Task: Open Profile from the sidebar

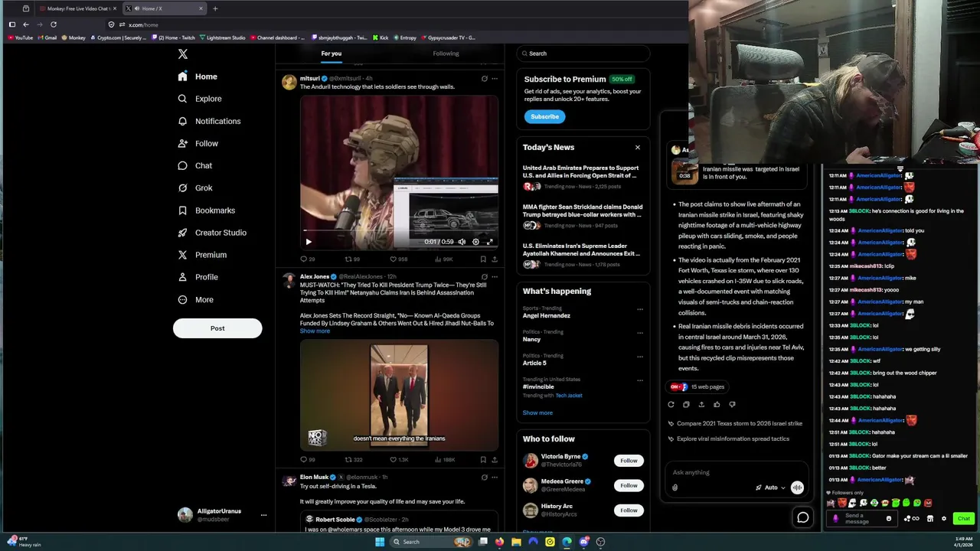Action: coord(198,277)
